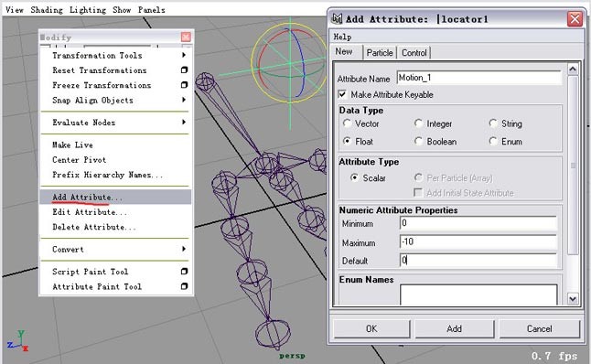Click up arrow of dialog scrollbar

click(x=573, y=69)
